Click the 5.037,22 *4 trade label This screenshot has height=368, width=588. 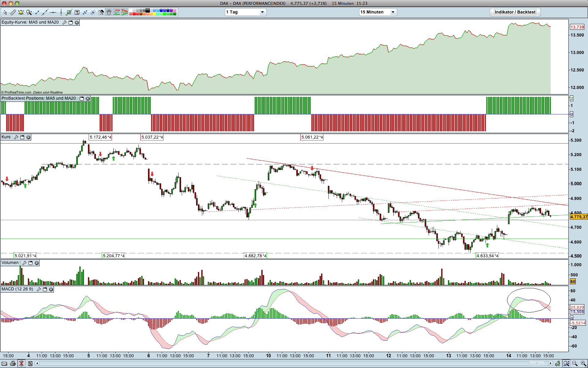pos(152,137)
